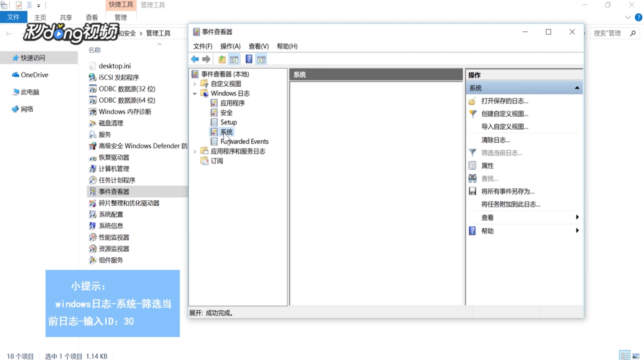
Task: Click 将任务附加到此日志... action
Action: coord(511,205)
